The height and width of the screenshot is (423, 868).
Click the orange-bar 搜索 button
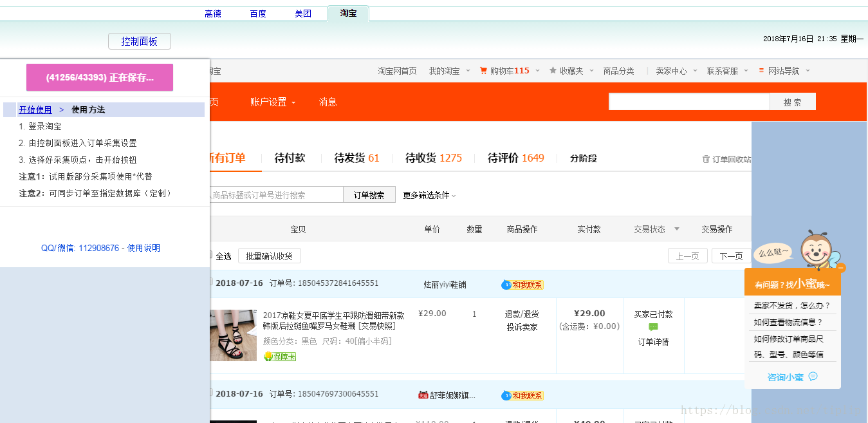(x=793, y=102)
